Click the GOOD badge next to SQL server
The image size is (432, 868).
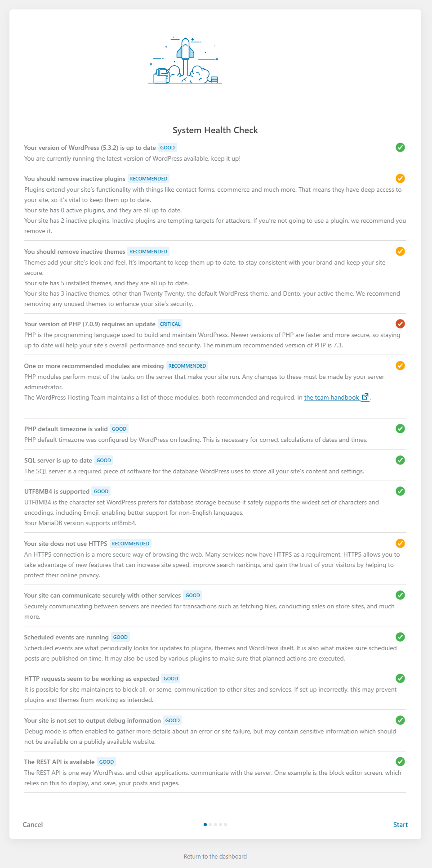click(103, 460)
